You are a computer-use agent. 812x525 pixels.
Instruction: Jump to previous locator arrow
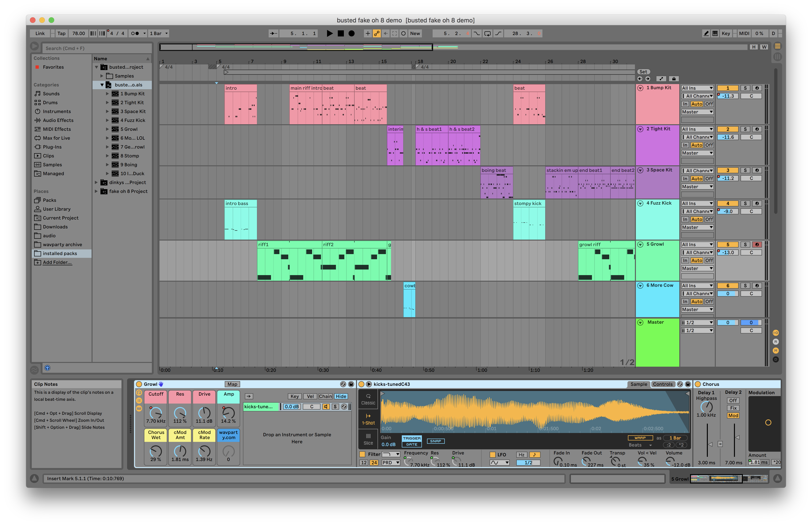(x=640, y=79)
